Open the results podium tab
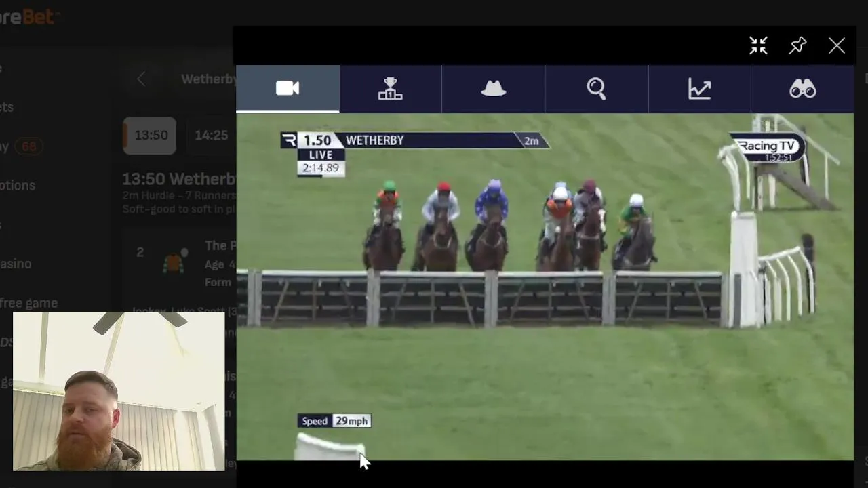 point(391,88)
